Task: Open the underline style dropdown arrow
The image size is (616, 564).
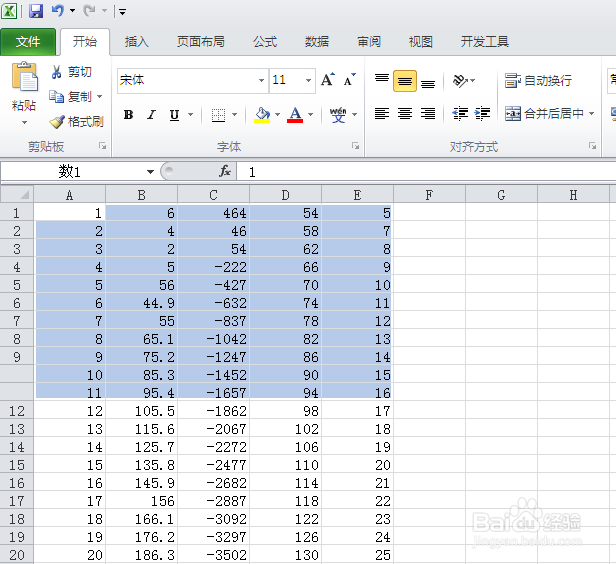Action: [191, 115]
